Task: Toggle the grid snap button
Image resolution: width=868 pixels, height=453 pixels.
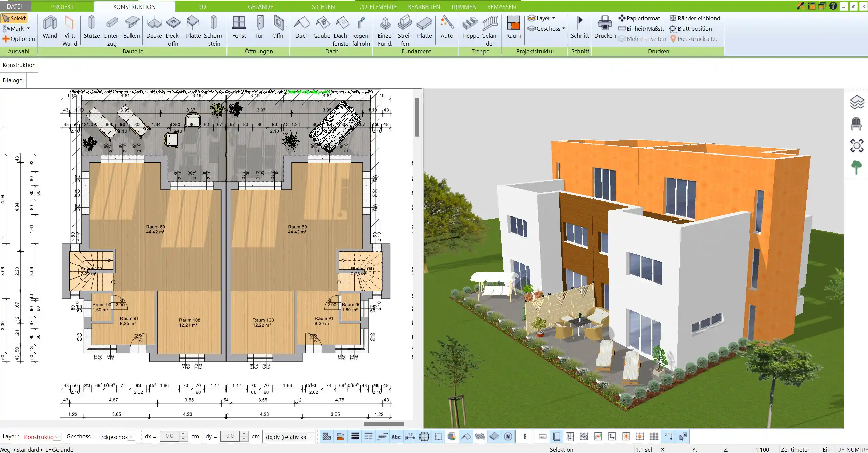Action: click(x=654, y=436)
